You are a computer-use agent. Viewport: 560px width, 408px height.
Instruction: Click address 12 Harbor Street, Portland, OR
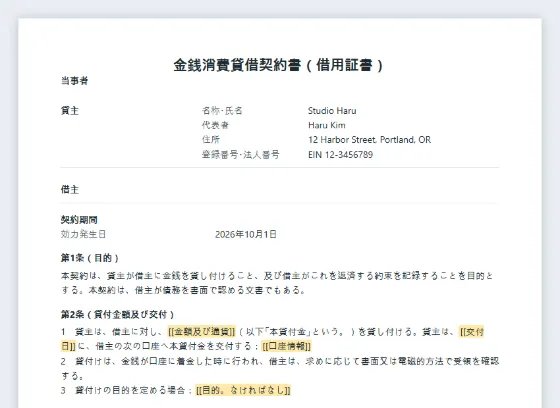pyautogui.click(x=370, y=140)
